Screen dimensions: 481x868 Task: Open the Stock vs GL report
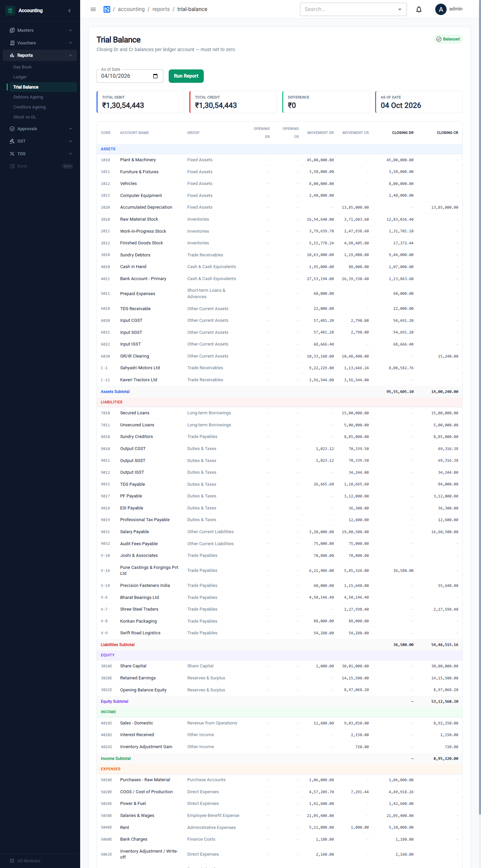pos(25,117)
